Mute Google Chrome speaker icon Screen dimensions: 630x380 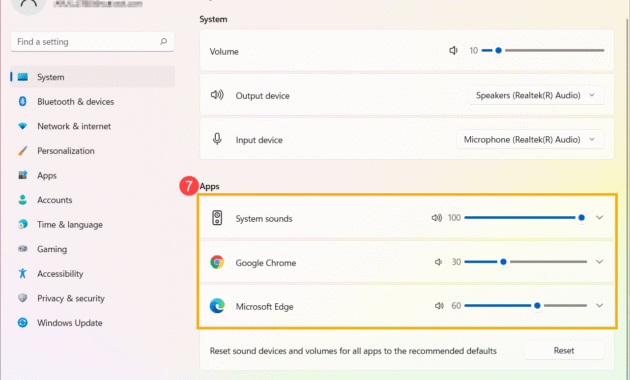click(438, 262)
